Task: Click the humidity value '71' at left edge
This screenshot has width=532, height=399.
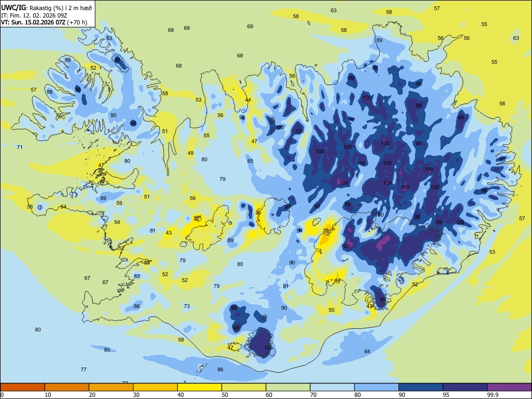Action: [20, 147]
